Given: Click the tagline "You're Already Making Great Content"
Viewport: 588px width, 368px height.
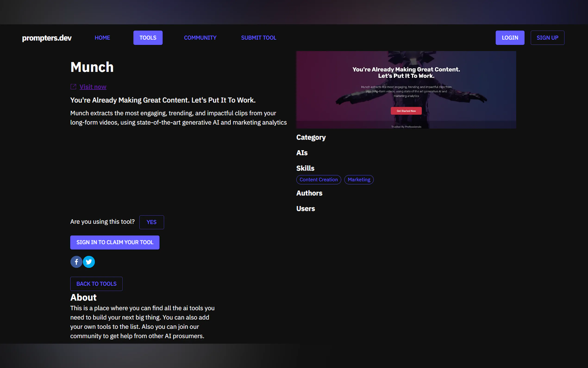Looking at the screenshot, I should tap(163, 100).
